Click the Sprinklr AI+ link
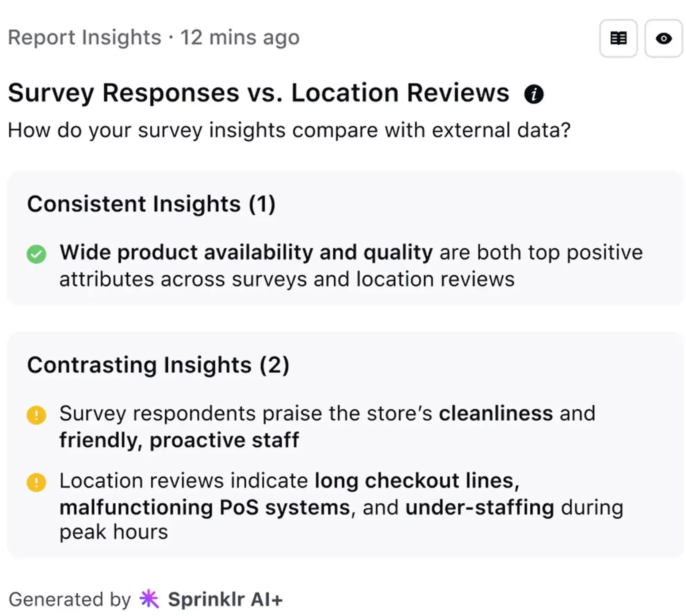This screenshot has width=686, height=616. (x=225, y=598)
